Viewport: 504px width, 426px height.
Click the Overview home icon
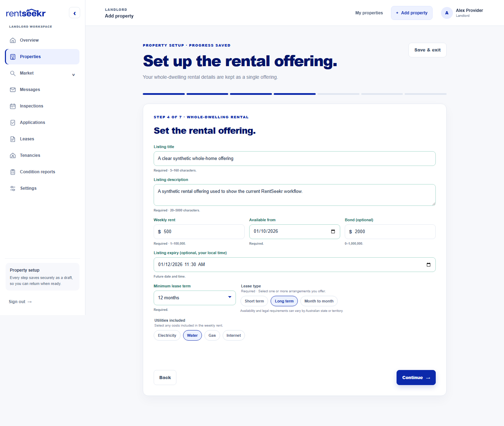(x=13, y=40)
